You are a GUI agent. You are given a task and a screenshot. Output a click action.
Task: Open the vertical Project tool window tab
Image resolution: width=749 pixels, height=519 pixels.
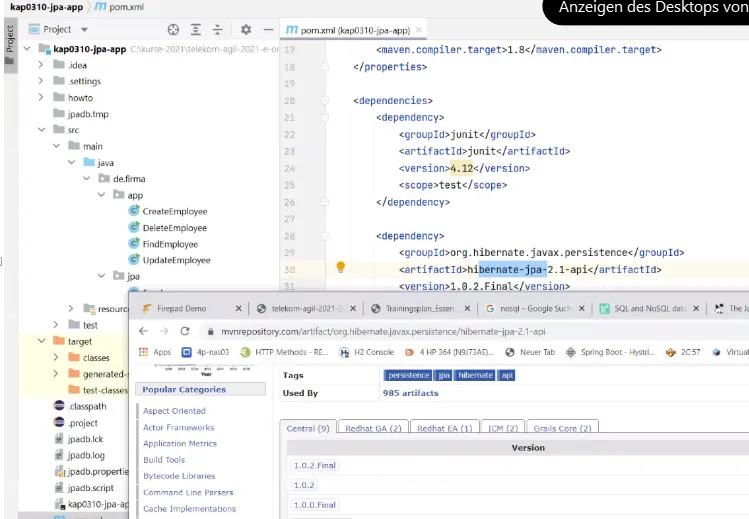pos(10,45)
